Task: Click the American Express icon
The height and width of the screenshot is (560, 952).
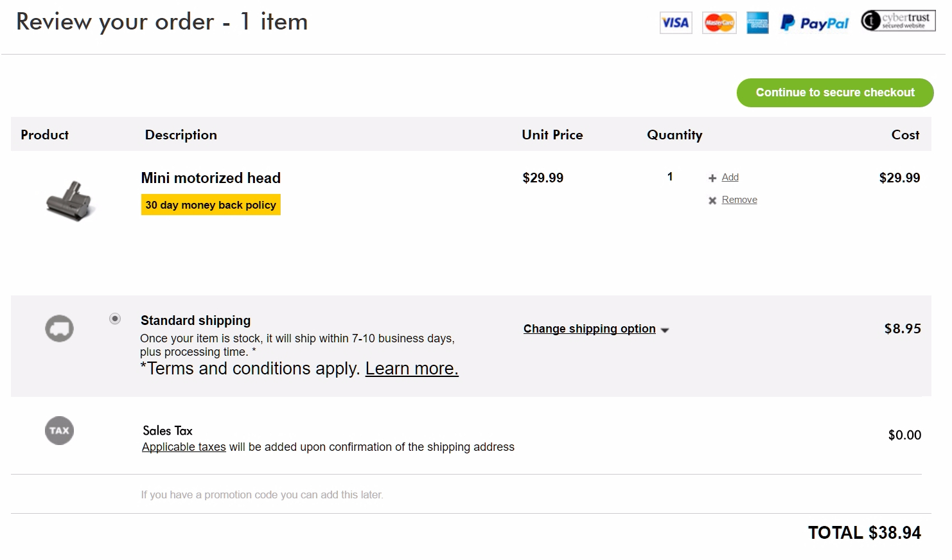Action: point(757,23)
